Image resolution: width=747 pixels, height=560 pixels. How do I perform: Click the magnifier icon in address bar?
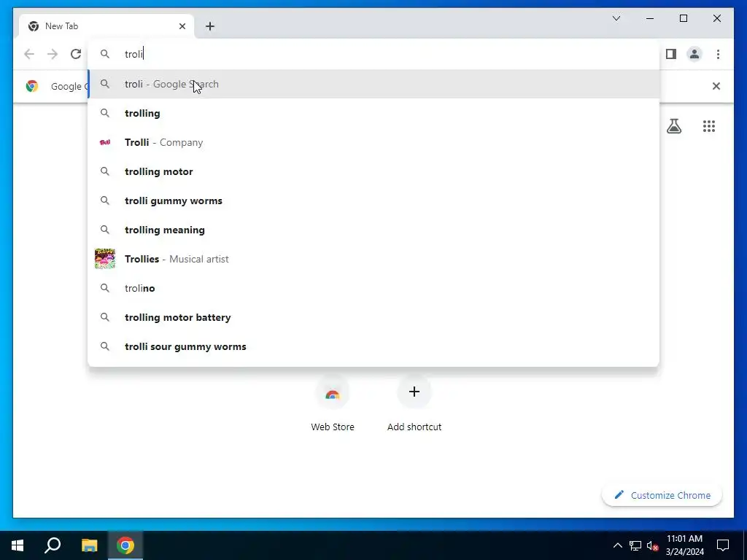[x=105, y=54]
